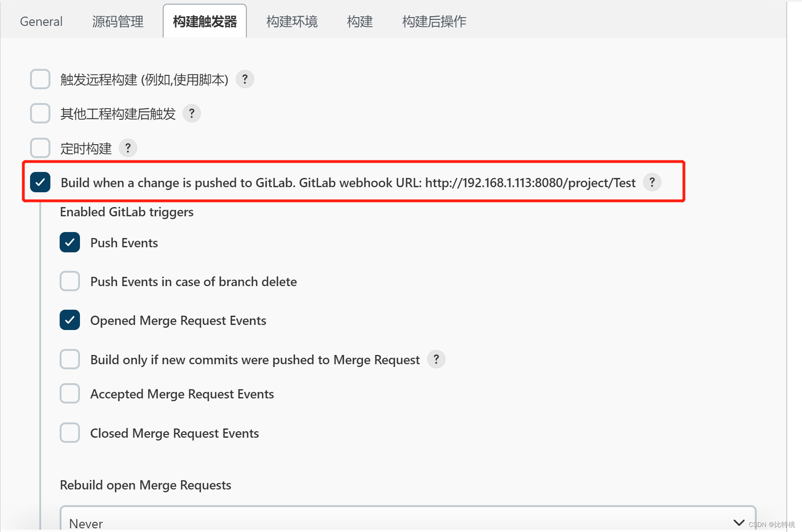
Task: Switch to the General tab
Action: [41, 21]
